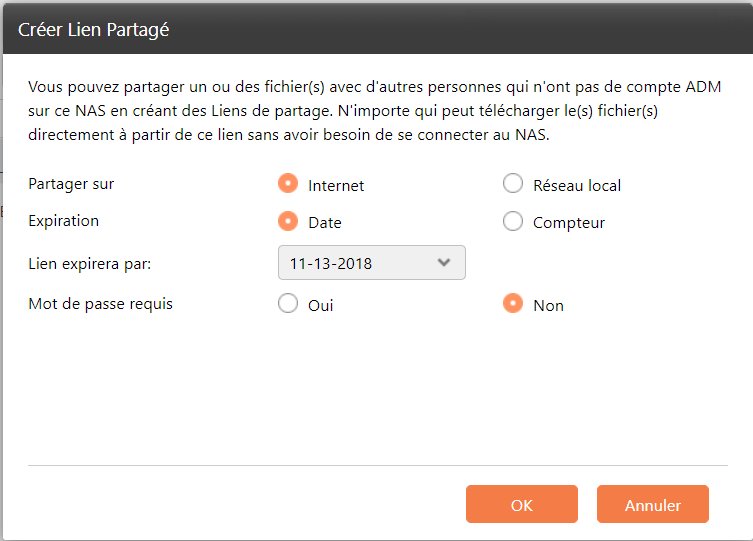Set expiration type to Date

coord(288,222)
